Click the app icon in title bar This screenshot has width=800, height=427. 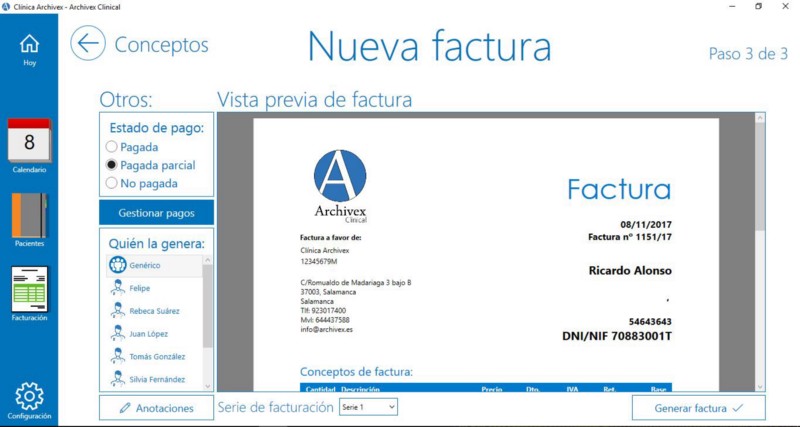6,7
